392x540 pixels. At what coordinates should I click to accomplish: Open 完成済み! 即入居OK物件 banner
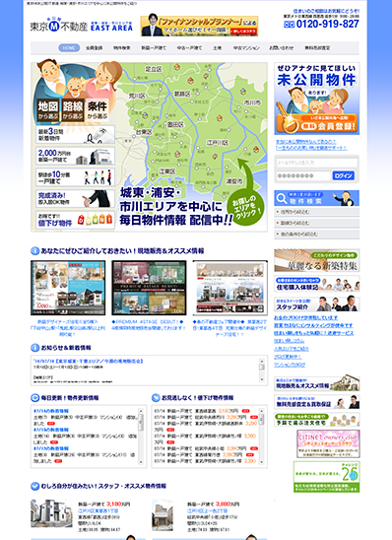75,199
